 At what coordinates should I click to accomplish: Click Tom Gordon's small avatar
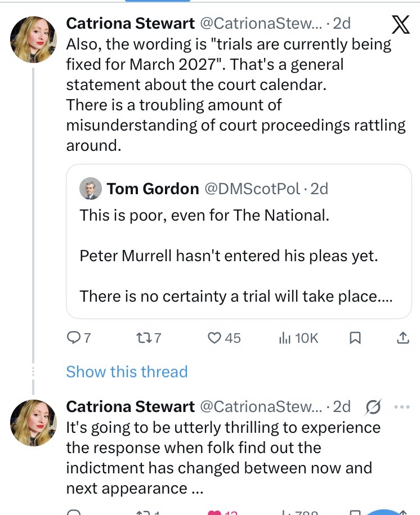(x=91, y=189)
